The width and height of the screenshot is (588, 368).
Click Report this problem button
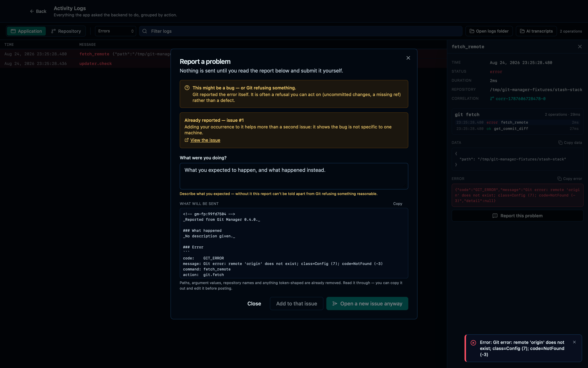coord(517,216)
